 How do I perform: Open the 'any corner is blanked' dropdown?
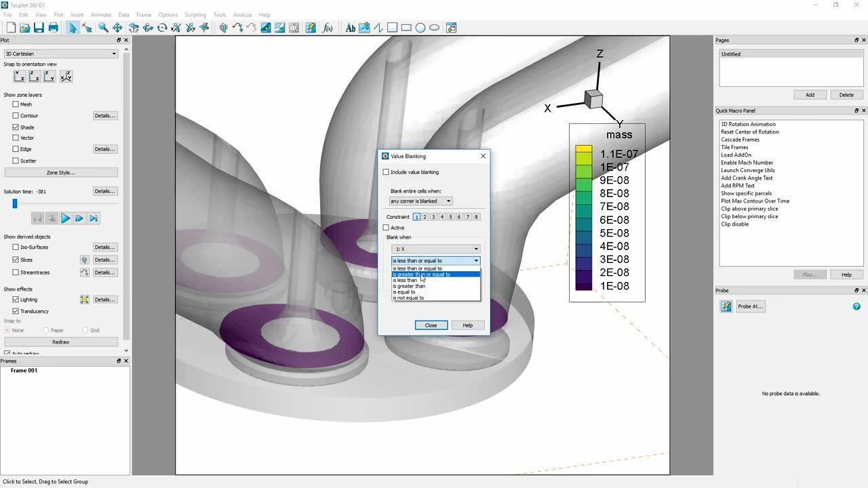(420, 201)
